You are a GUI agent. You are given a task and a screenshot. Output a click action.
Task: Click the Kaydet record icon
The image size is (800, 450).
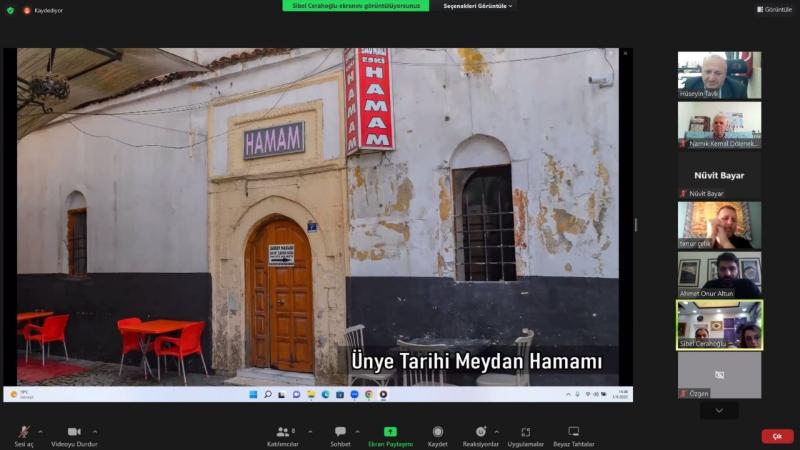(437, 432)
